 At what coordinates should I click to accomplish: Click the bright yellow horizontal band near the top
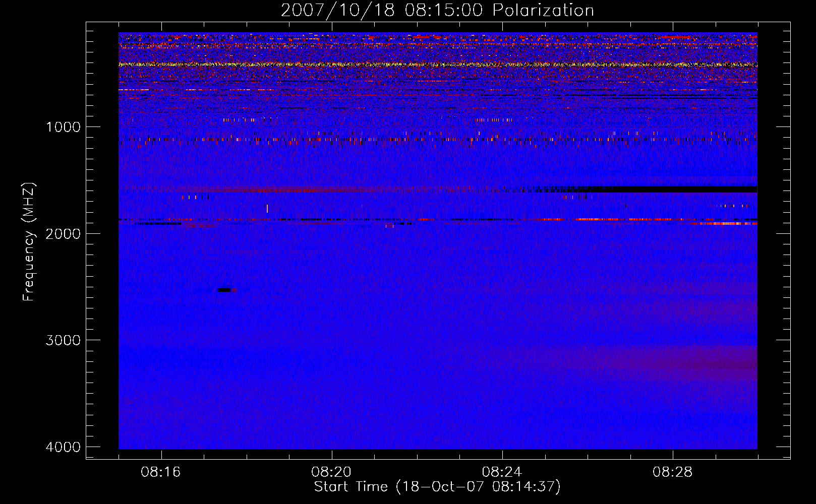point(438,65)
